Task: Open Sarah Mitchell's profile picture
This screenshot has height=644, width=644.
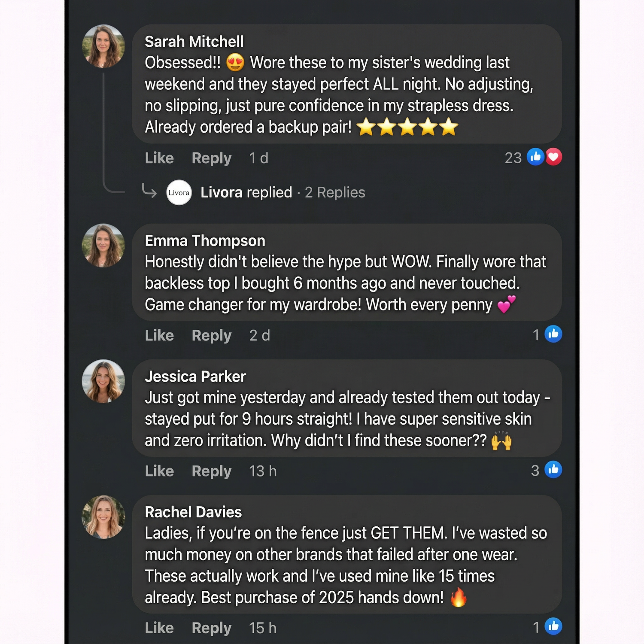Action: click(103, 46)
